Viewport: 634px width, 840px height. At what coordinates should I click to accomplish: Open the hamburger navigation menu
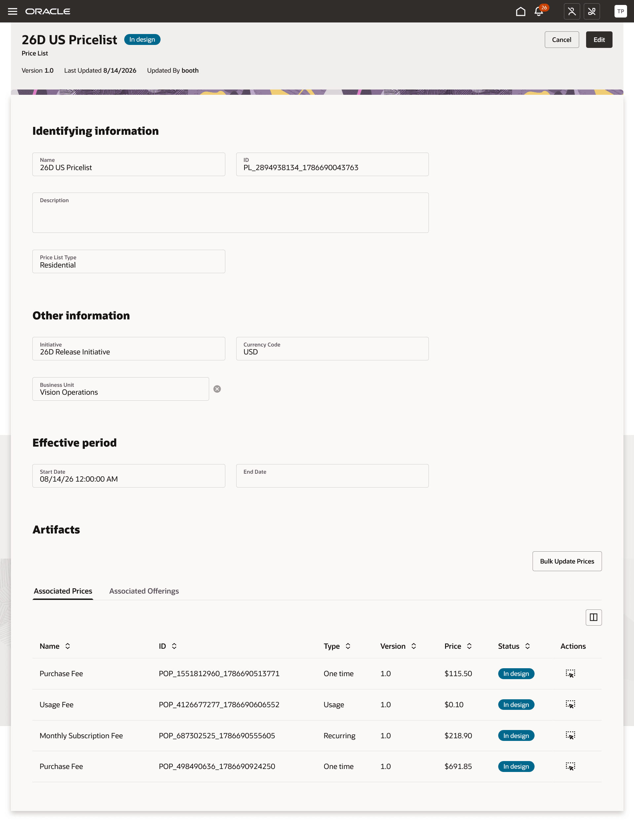[13, 11]
